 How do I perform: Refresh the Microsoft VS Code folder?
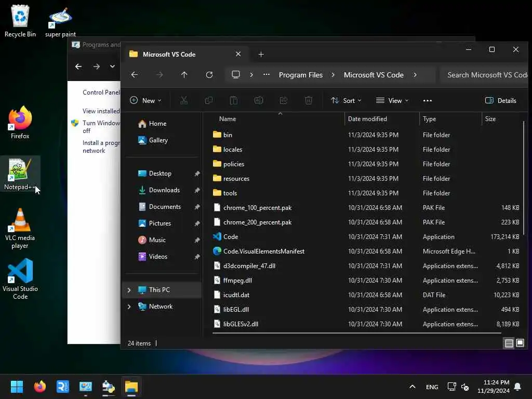209,75
